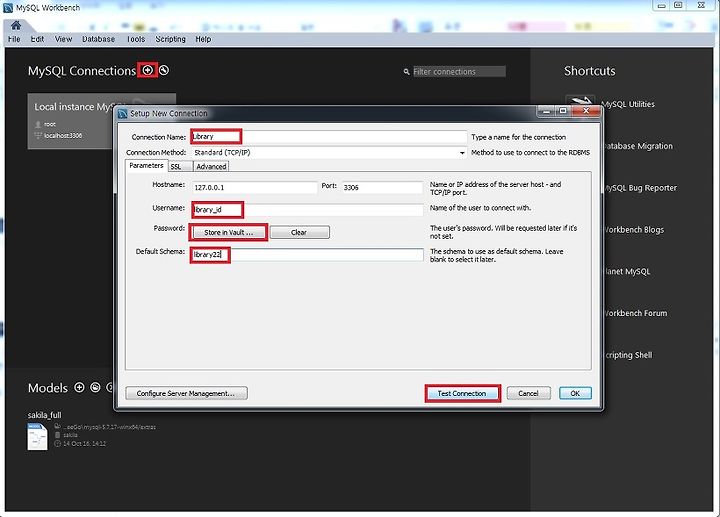Minimize the Setup New Connection dialog
This screenshot has width=720, height=517.
point(547,111)
